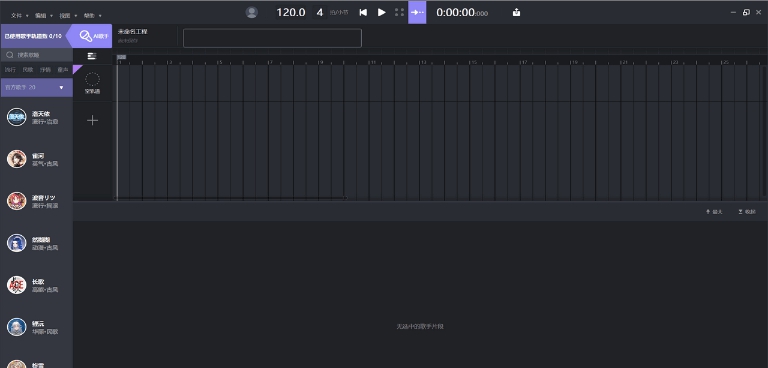Click the dropdown arrow next to 编辑

pyautogui.click(x=51, y=16)
